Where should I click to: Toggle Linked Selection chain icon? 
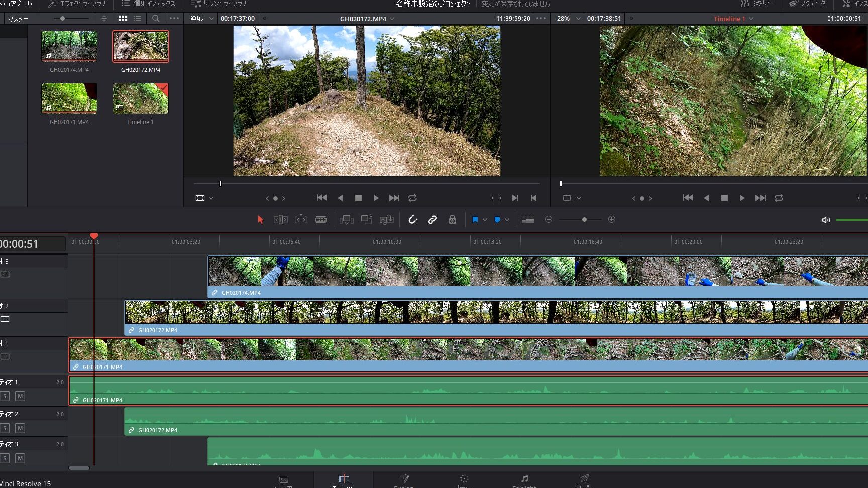pos(432,220)
